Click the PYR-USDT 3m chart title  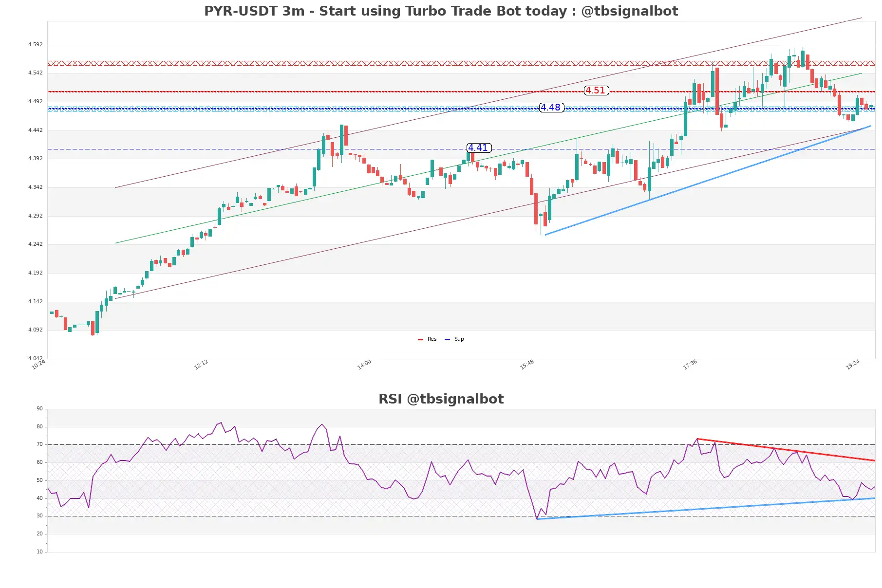pyautogui.click(x=441, y=11)
